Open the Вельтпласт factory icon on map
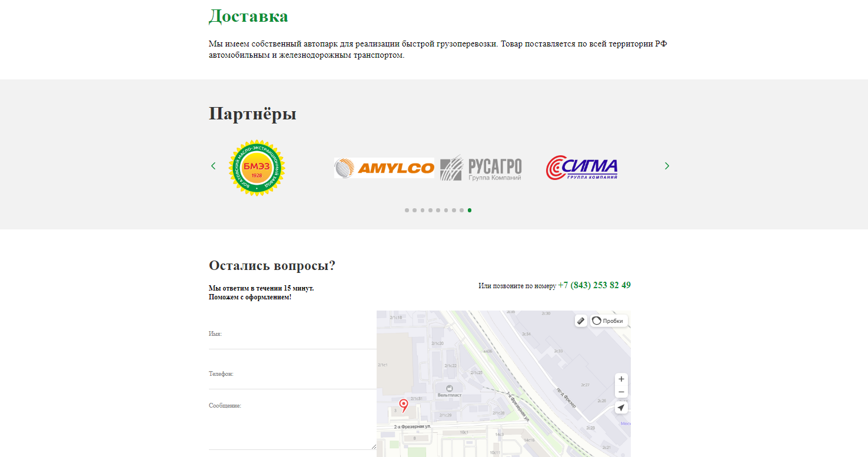868x457 pixels. [450, 388]
